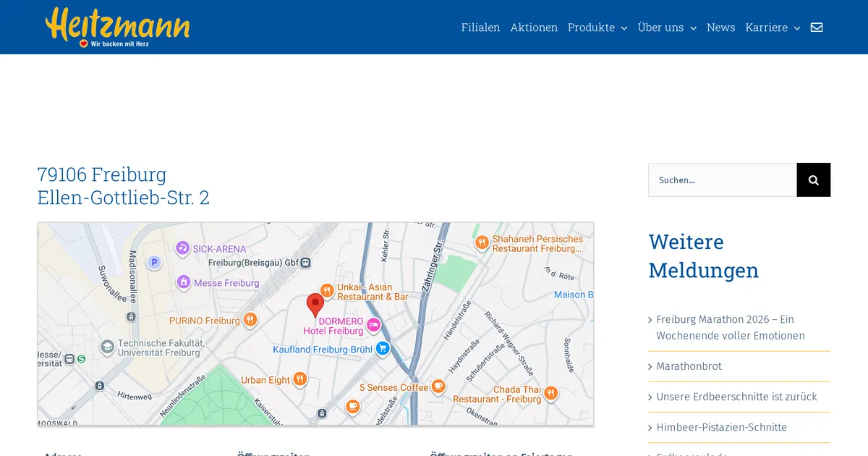The image size is (868, 456).
Task: Open the Kaufland Freiburg-Brühl shopping cart marker
Action: pos(383,349)
